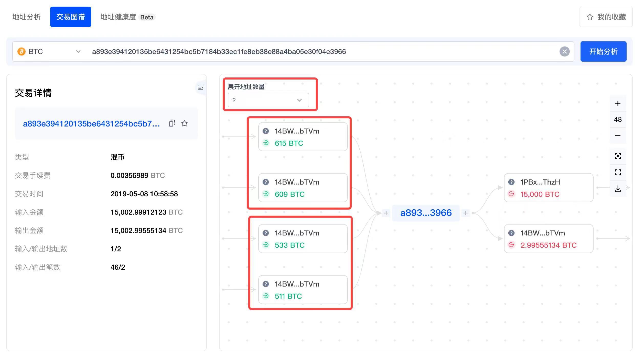Click transaction time 2019-05-08 10:58:58

point(144,194)
